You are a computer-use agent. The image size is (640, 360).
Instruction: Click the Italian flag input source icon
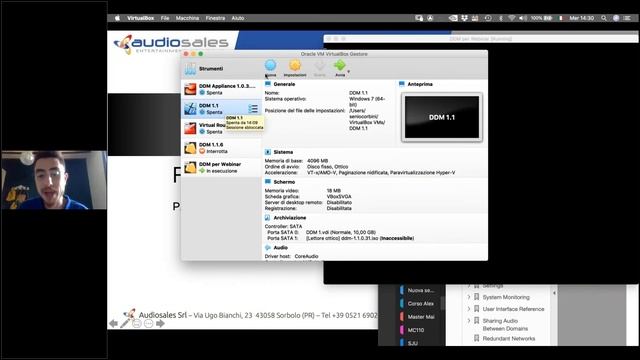click(561, 18)
